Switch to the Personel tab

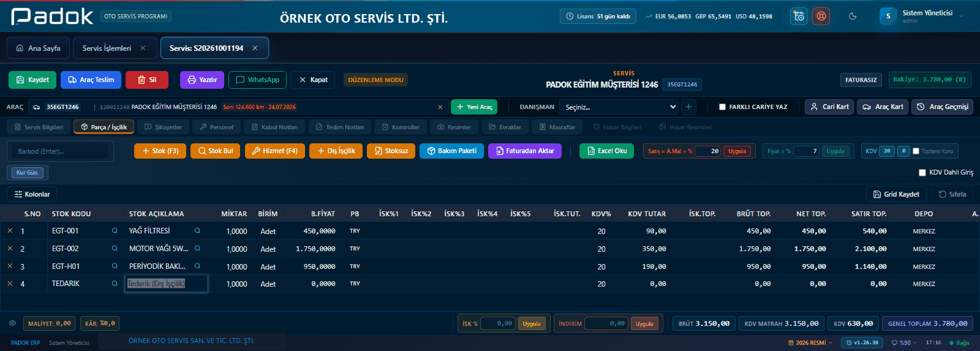(216, 127)
